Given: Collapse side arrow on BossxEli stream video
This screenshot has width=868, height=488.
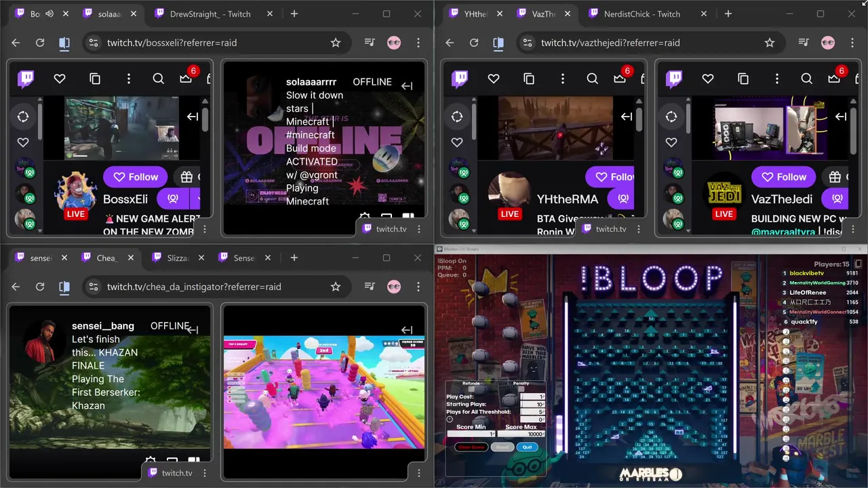Looking at the screenshot, I should pos(193,117).
